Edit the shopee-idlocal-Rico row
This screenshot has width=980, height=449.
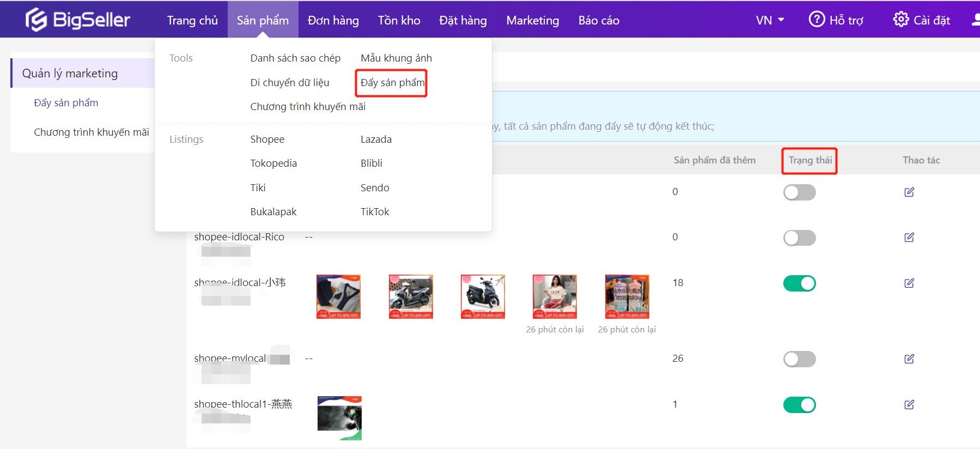coord(909,237)
